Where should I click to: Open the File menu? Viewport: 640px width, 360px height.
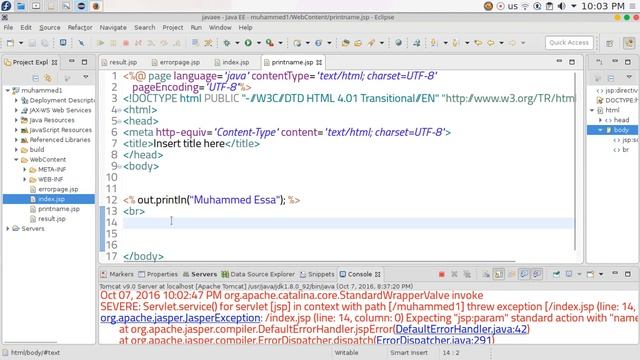(8, 27)
